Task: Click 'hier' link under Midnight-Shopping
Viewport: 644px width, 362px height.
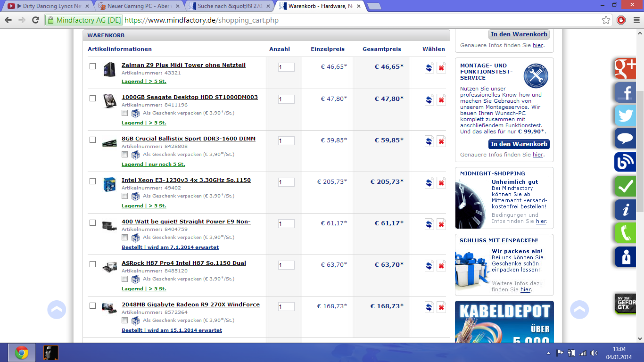Action: tap(541, 221)
